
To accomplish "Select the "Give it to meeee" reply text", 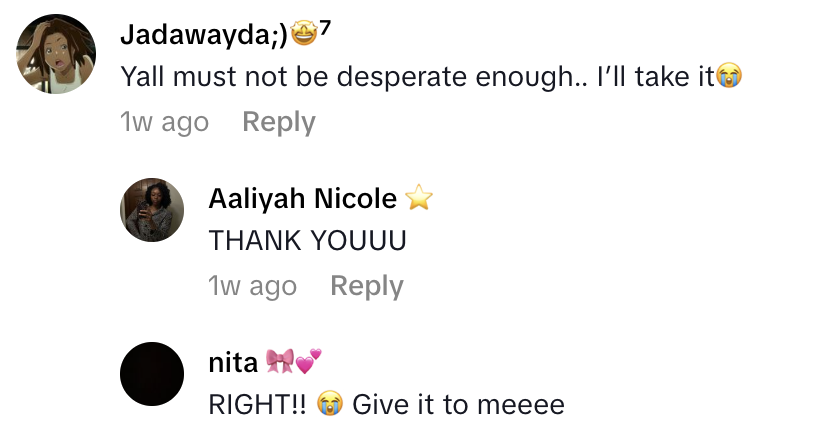I will point(458,404).
